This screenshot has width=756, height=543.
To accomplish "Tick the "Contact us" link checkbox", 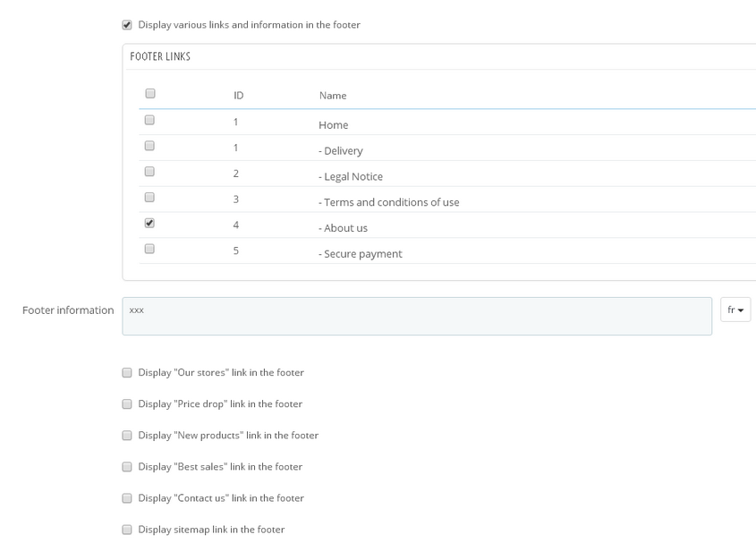I will 127,497.
